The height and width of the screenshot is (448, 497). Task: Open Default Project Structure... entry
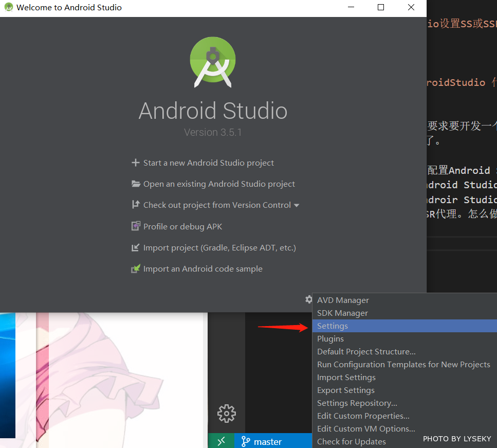[x=404, y=351]
